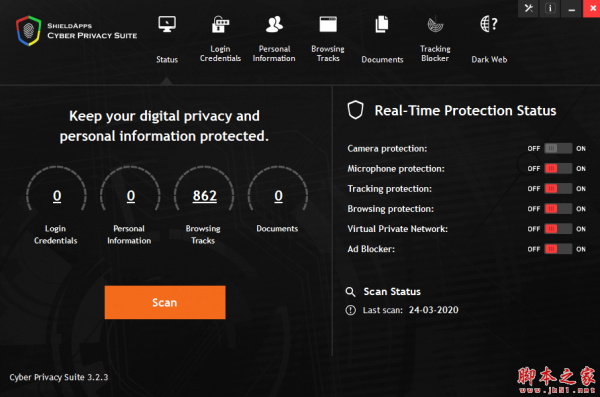This screenshot has width=600, height=397.
Task: Open settings with the tools wrench icon
Action: (x=528, y=8)
